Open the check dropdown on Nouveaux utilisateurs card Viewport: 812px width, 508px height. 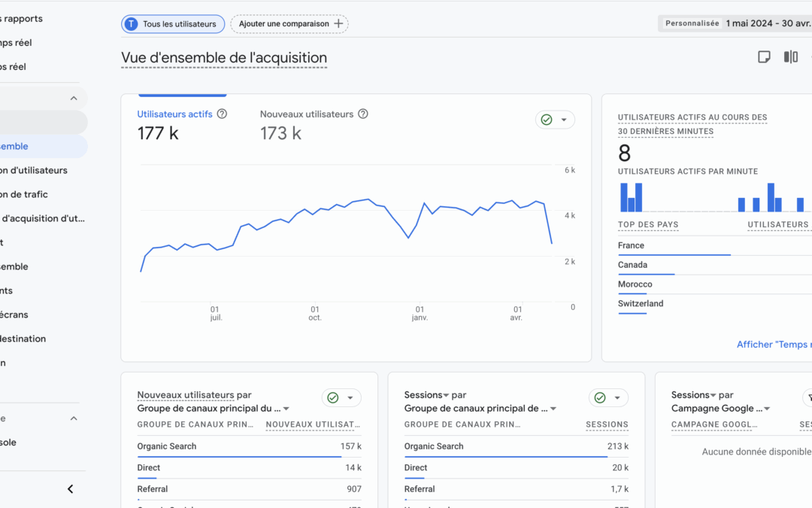(350, 398)
